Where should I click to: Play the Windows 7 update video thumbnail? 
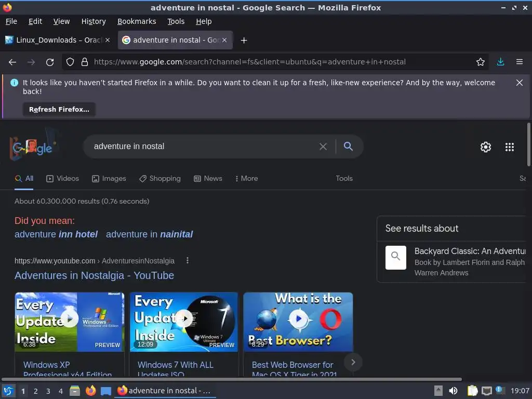tap(183, 322)
